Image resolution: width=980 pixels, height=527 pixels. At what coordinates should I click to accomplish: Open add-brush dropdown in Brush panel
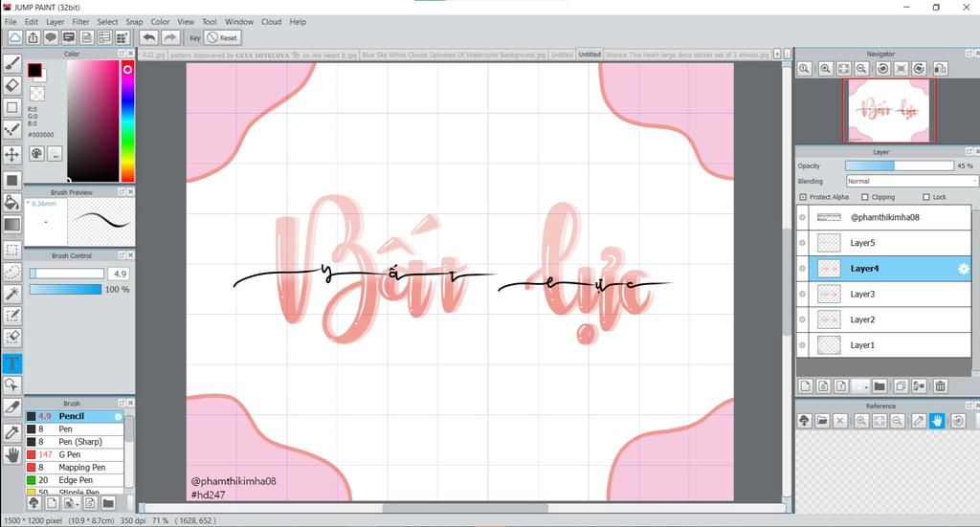71,503
